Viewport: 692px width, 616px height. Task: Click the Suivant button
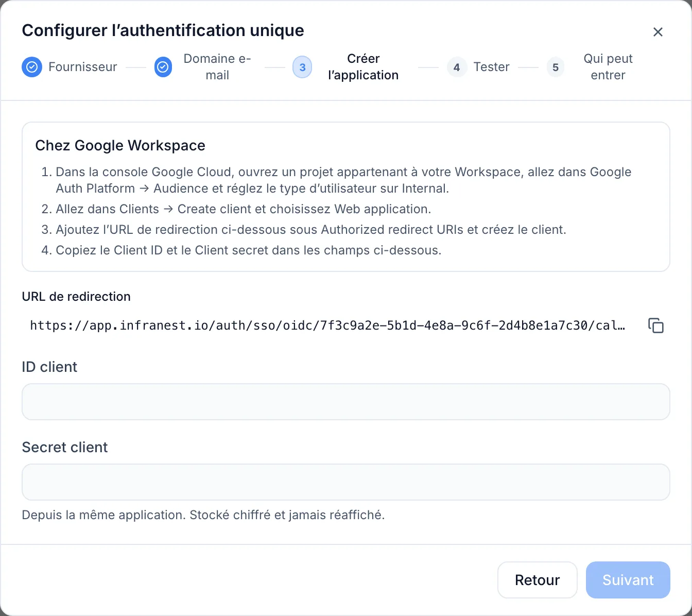point(628,580)
